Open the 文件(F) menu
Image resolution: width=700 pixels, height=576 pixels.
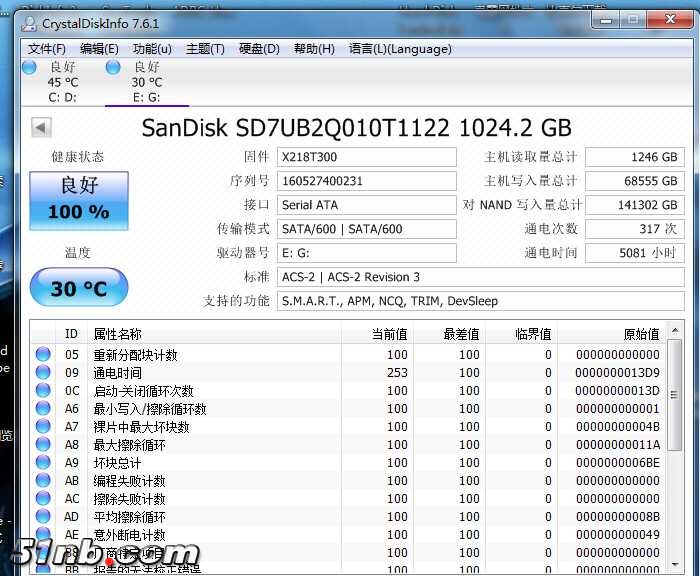click(x=47, y=49)
